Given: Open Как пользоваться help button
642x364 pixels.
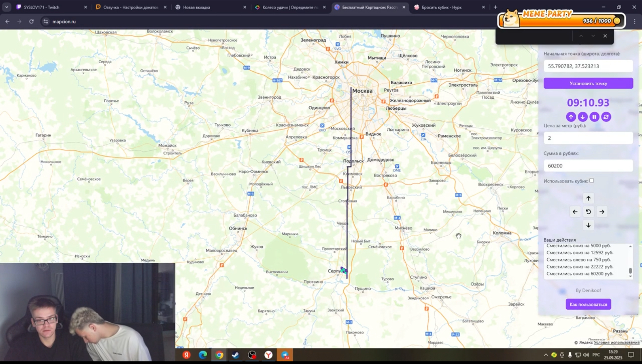Looking at the screenshot, I should 588,304.
